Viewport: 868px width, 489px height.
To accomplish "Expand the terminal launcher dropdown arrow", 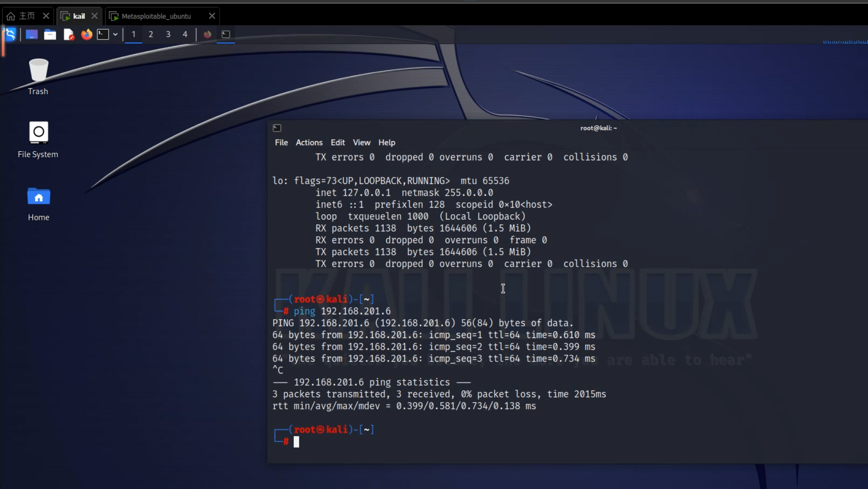I will tap(115, 34).
